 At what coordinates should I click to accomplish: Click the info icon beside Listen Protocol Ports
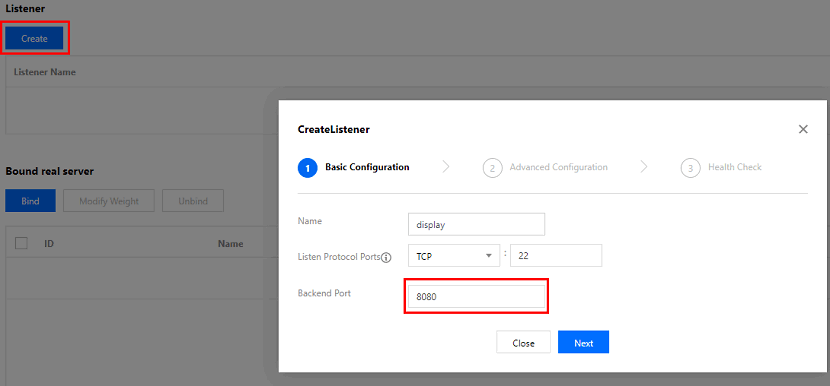(386, 257)
